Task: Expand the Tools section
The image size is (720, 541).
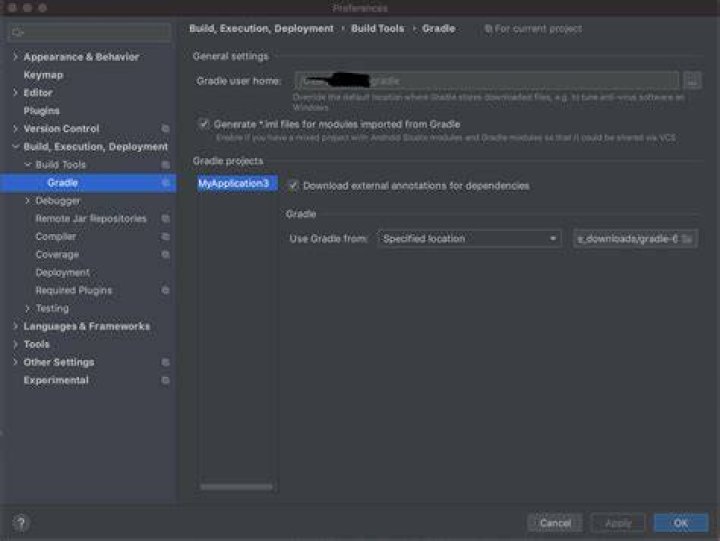Action: 16,344
